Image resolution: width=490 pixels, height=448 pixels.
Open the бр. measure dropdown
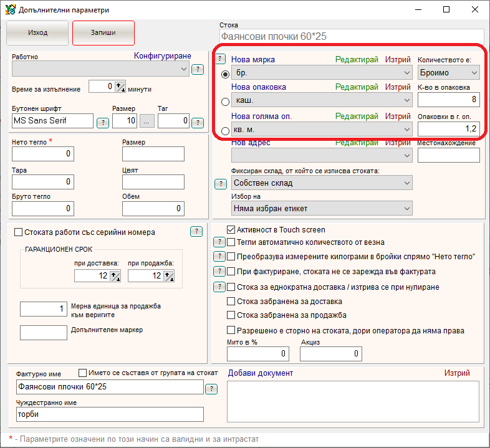[x=322, y=73]
